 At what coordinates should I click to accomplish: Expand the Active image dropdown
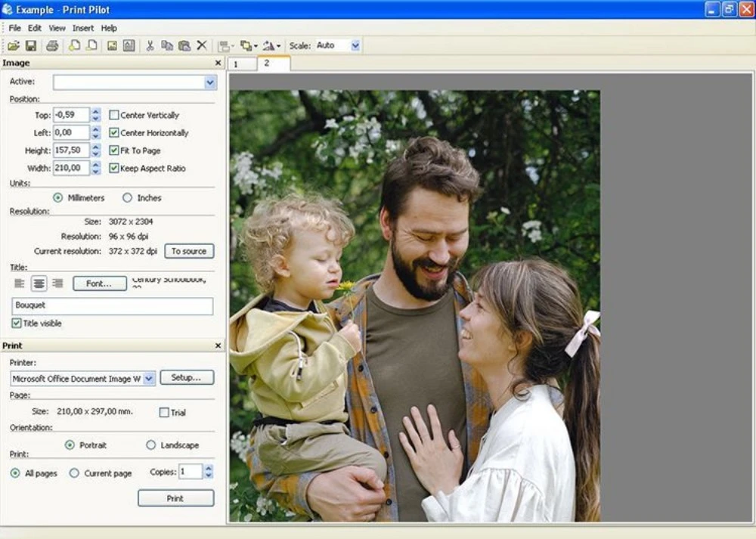[210, 82]
